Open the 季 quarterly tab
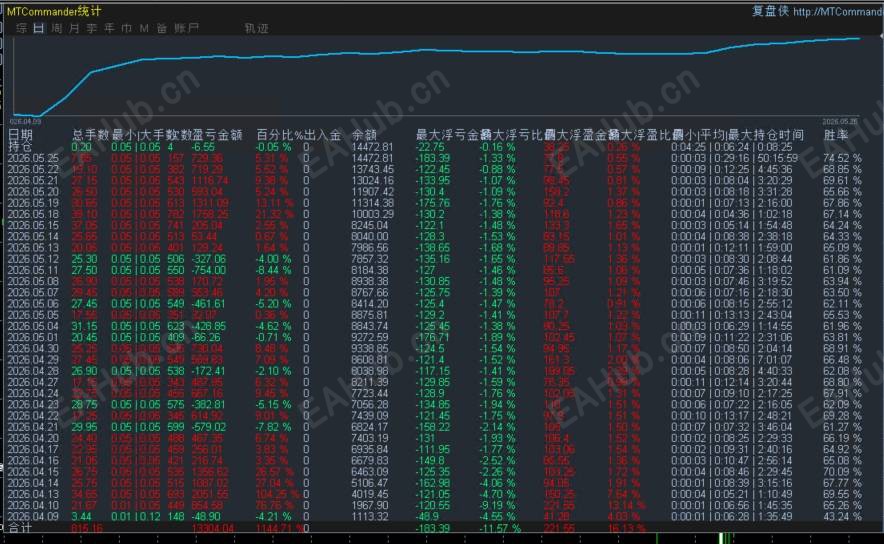 (x=91, y=28)
